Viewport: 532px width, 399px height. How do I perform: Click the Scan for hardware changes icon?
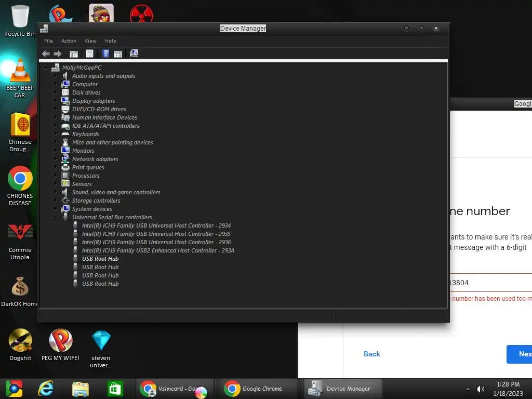134,54
